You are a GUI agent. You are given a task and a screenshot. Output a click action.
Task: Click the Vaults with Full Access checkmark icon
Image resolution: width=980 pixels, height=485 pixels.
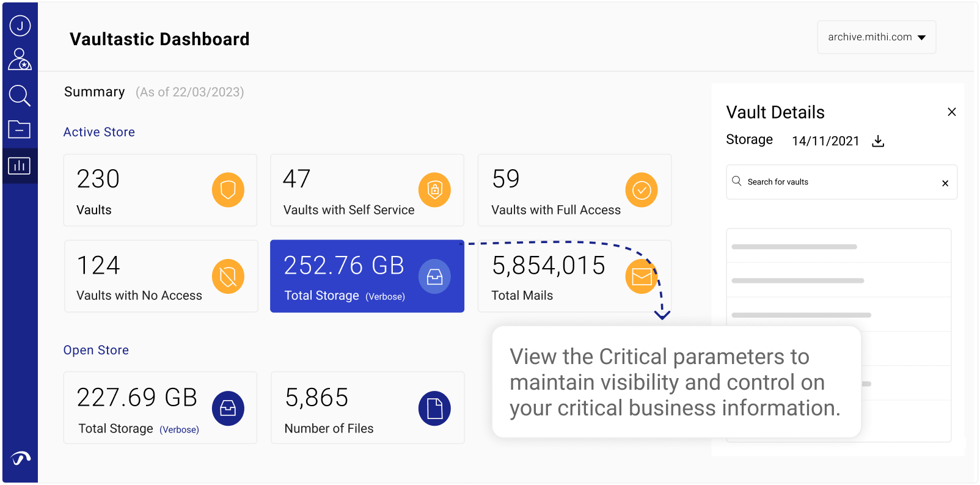[641, 190]
